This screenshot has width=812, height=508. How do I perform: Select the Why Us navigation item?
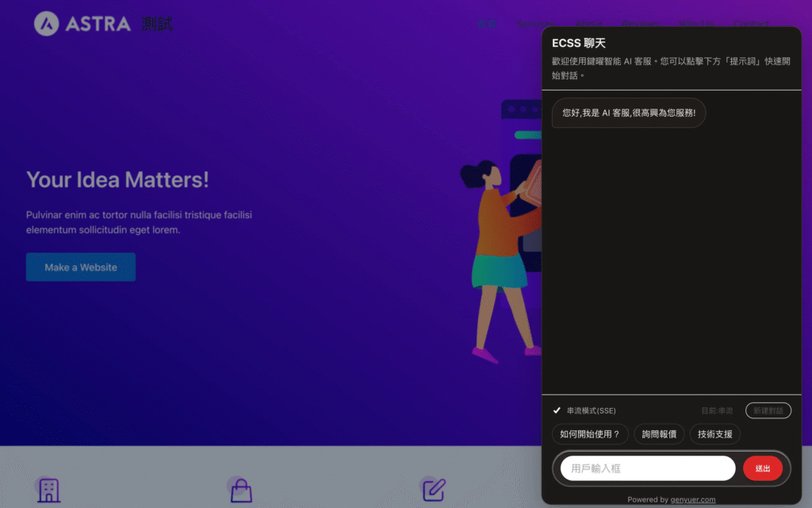pyautogui.click(x=695, y=24)
